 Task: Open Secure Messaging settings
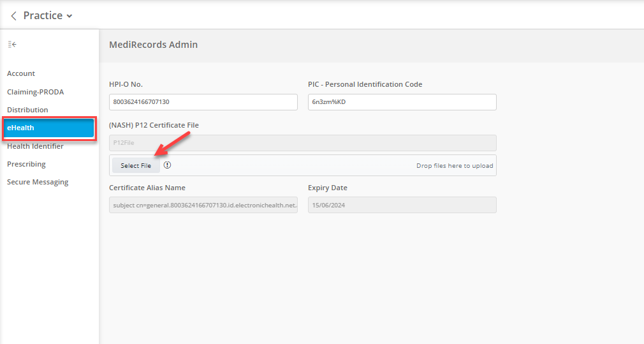(38, 182)
